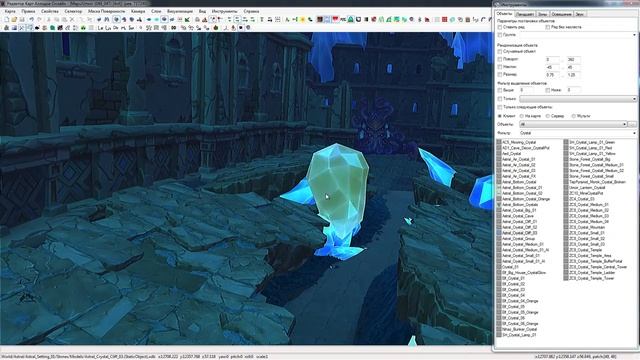Viewport: 640px width, 360px height.
Task: Switch to the 'Зоны' tab
Action: coord(542,14)
